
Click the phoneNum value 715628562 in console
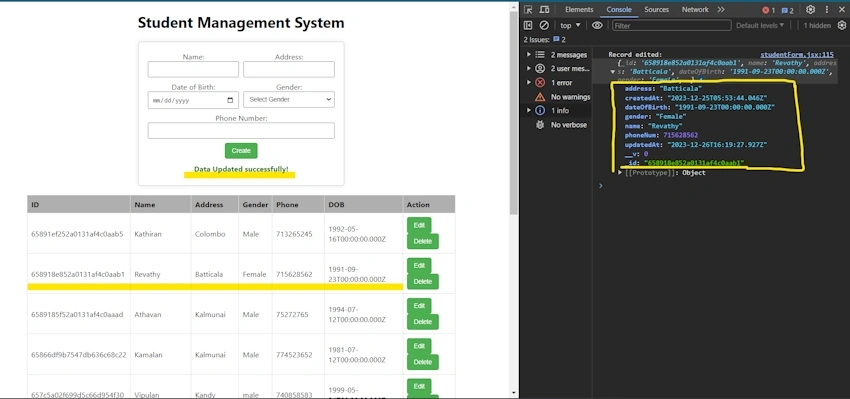click(x=680, y=136)
